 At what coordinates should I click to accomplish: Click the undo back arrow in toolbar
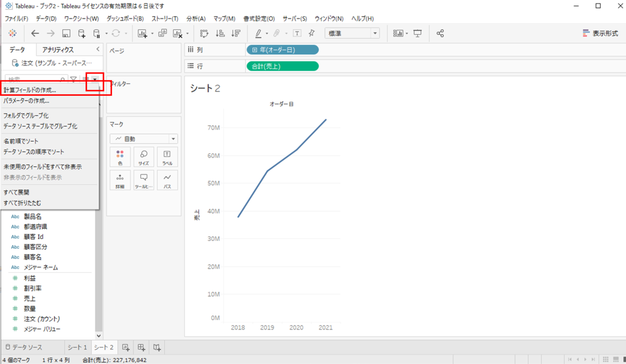pos(35,33)
